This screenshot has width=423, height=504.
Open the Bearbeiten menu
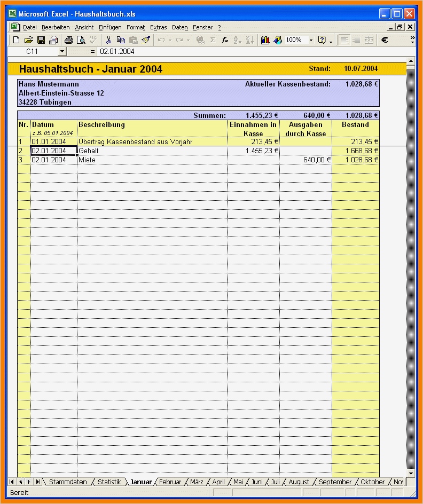[56, 27]
